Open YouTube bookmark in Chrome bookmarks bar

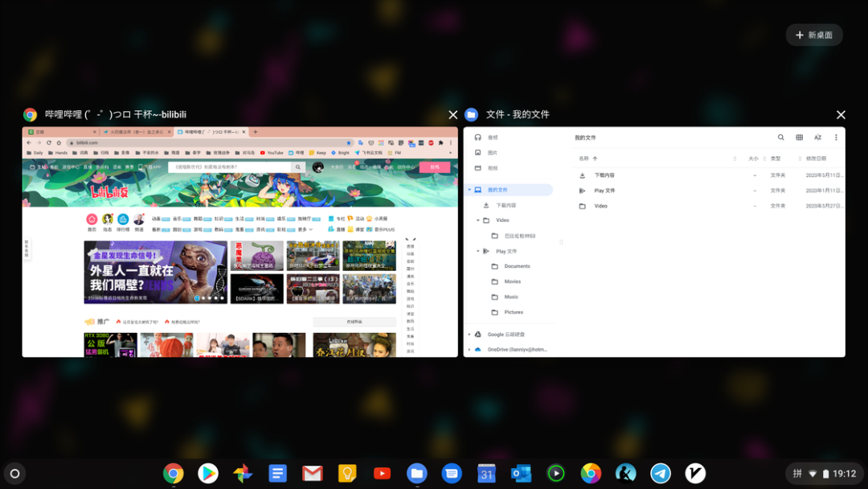[272, 153]
